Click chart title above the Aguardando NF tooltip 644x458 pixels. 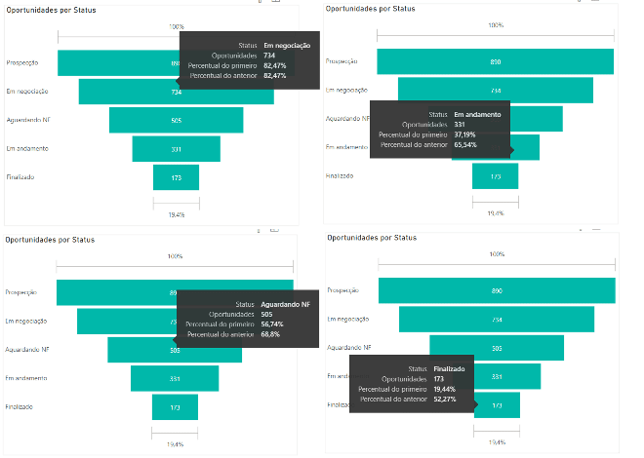click(50, 240)
